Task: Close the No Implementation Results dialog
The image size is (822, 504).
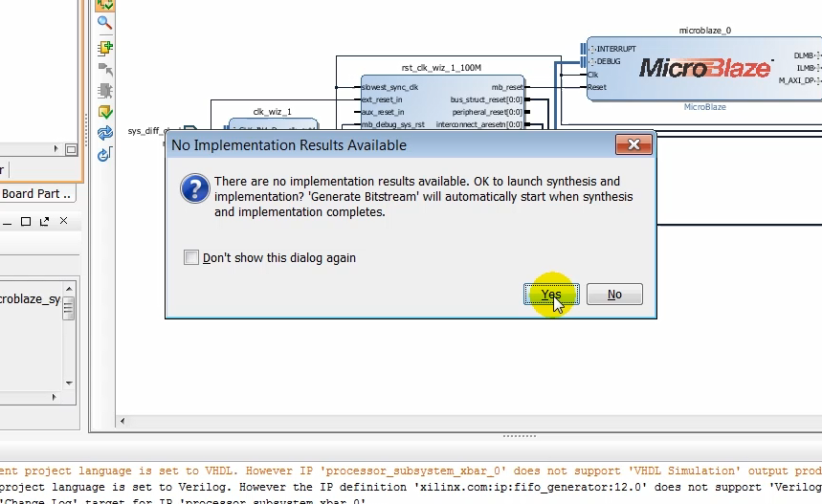Action: coord(633,145)
